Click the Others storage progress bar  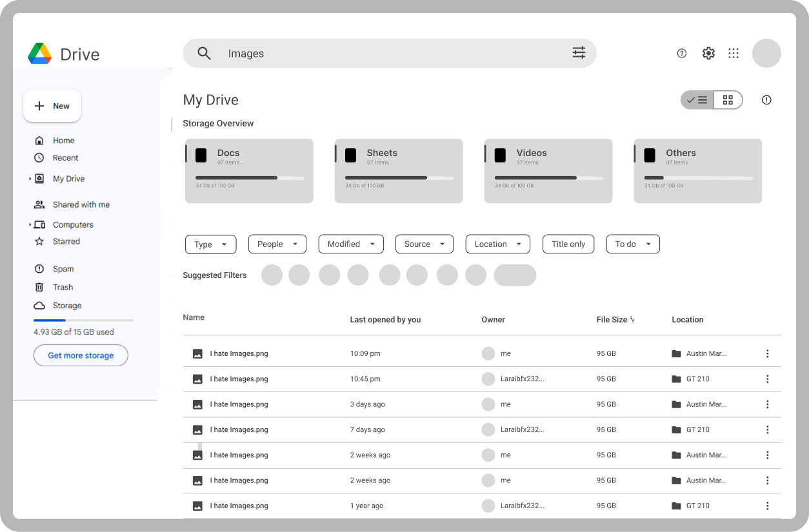coord(699,177)
